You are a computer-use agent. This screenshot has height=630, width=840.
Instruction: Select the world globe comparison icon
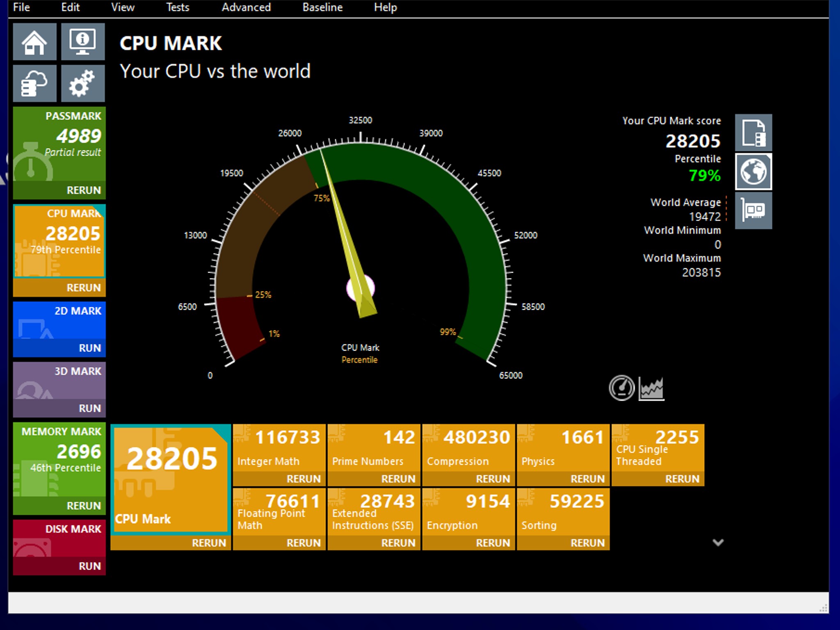pyautogui.click(x=753, y=171)
